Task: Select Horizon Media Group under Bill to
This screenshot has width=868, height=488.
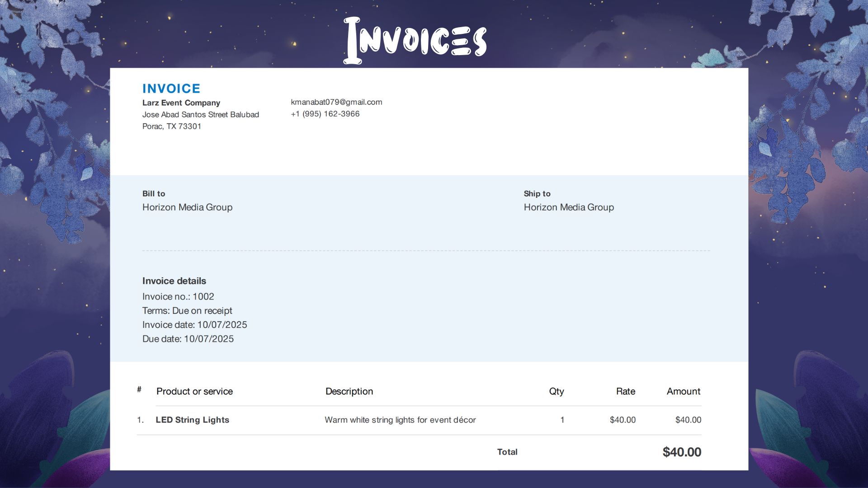Action: pos(187,207)
